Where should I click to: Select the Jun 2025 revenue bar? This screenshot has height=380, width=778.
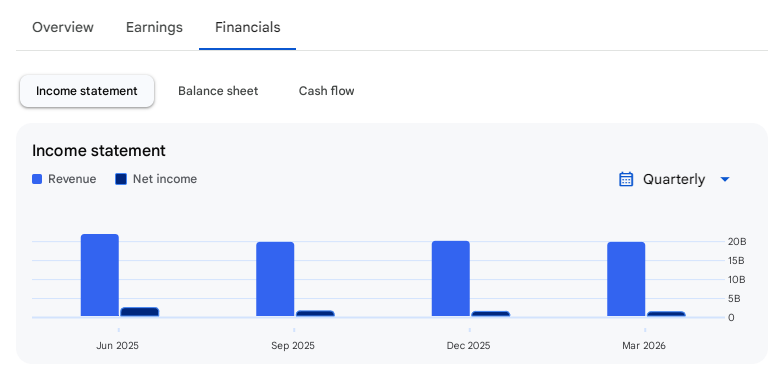100,275
